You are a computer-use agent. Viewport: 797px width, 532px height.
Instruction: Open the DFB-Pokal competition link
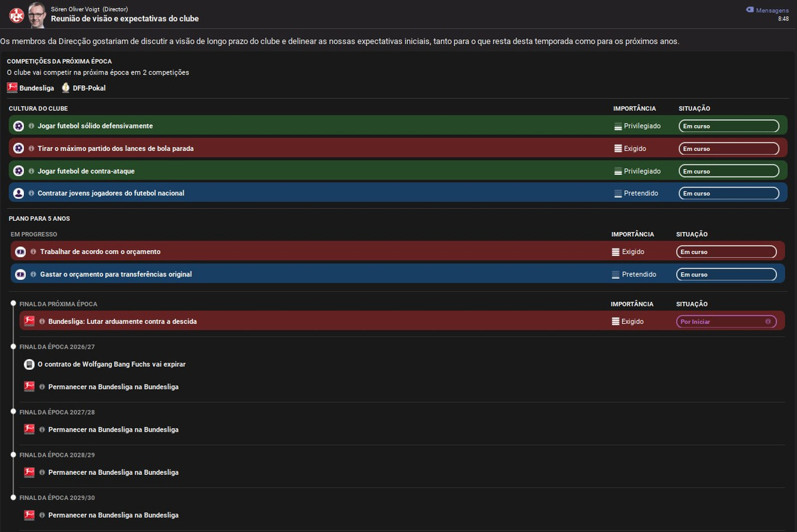89,88
